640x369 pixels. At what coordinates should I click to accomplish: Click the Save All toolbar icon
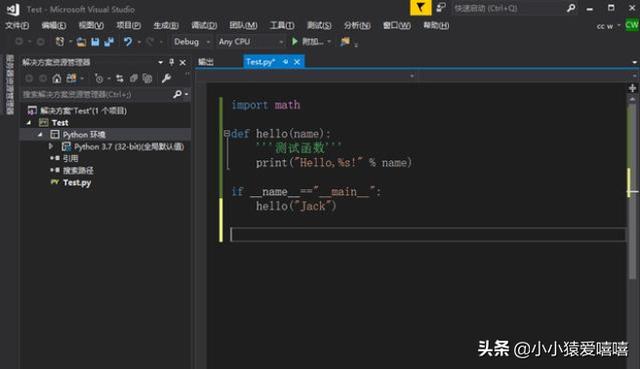click(109, 42)
